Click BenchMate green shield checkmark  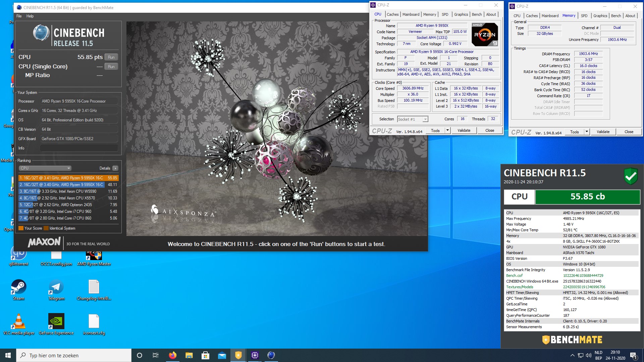click(631, 176)
